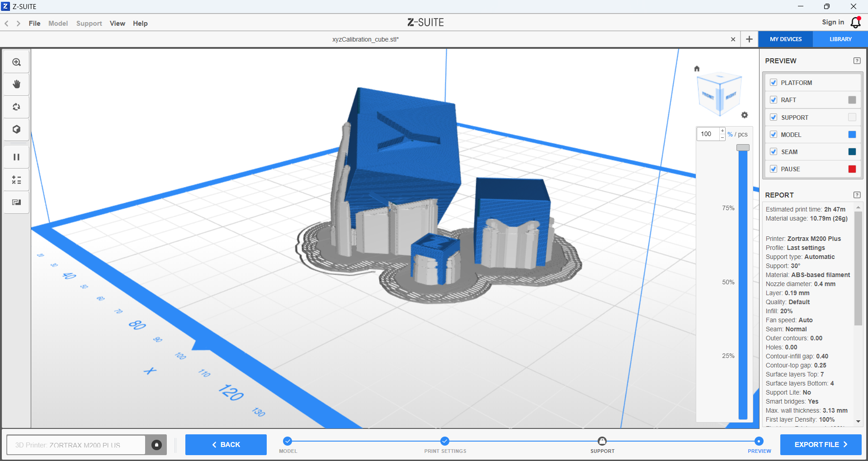The width and height of the screenshot is (868, 461).
Task: Open view cube settings gear
Action: (x=745, y=115)
